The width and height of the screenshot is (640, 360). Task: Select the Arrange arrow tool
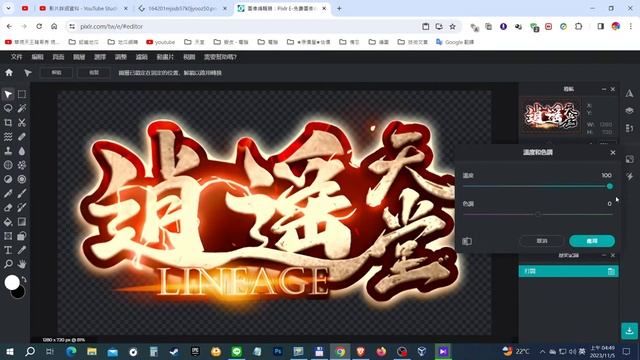click(x=8, y=94)
